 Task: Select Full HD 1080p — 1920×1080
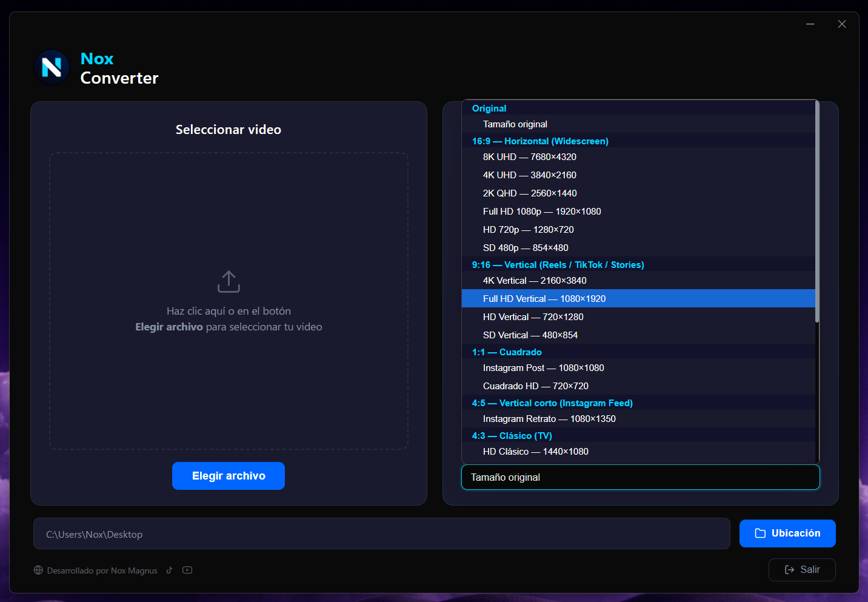point(541,211)
